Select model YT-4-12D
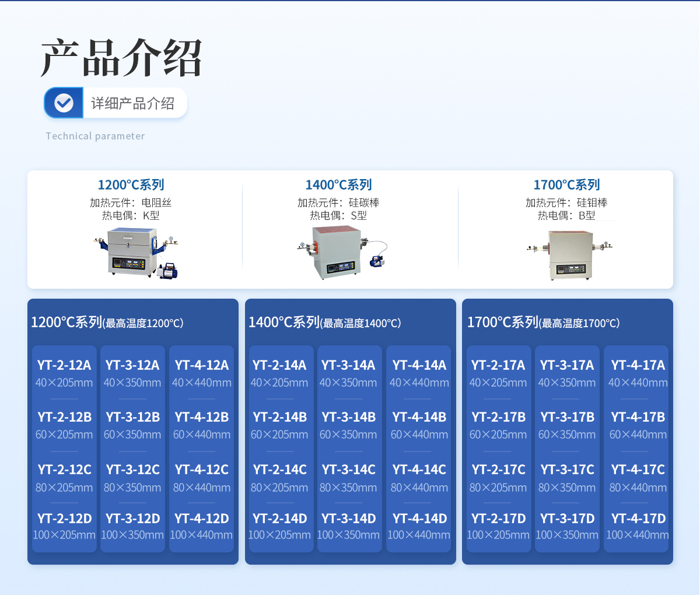Viewport: 700px width, 595px height. pyautogui.click(x=202, y=519)
